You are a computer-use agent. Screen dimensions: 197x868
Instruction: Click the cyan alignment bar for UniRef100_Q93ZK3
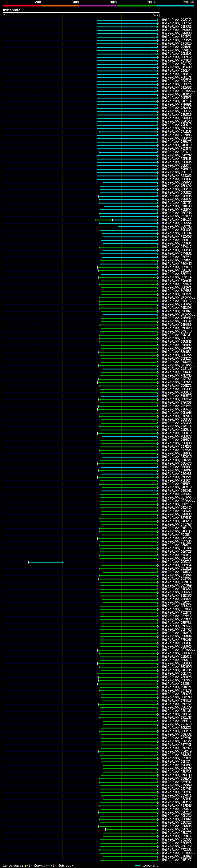[x=127, y=20]
